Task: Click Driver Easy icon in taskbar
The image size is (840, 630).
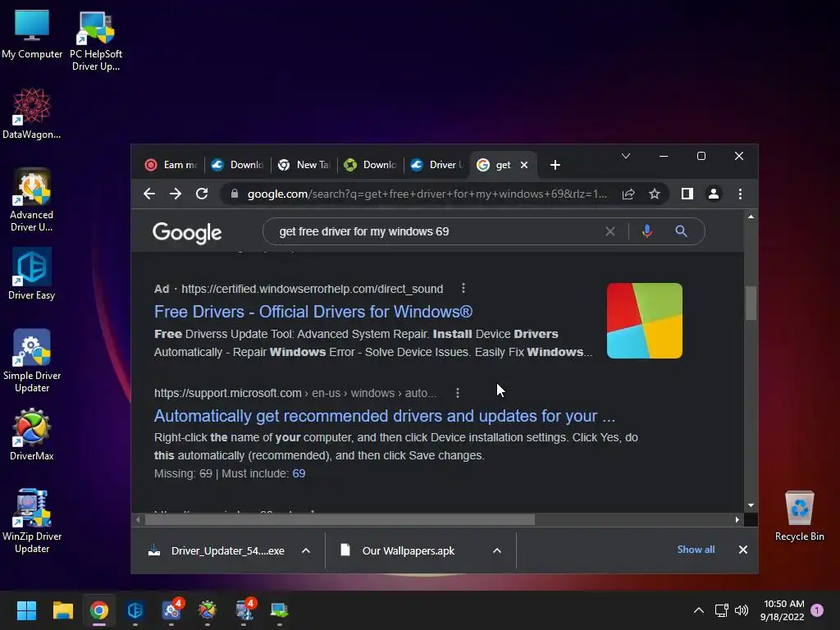Action: click(x=135, y=610)
